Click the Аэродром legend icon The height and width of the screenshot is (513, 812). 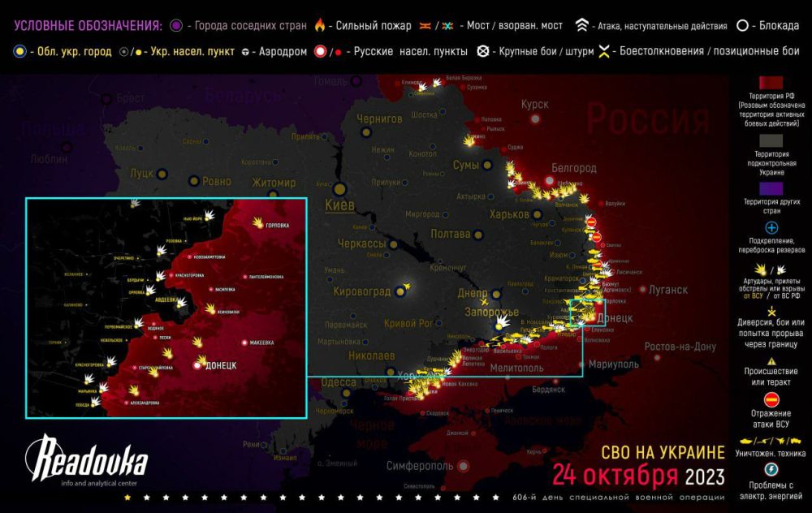coord(244,51)
